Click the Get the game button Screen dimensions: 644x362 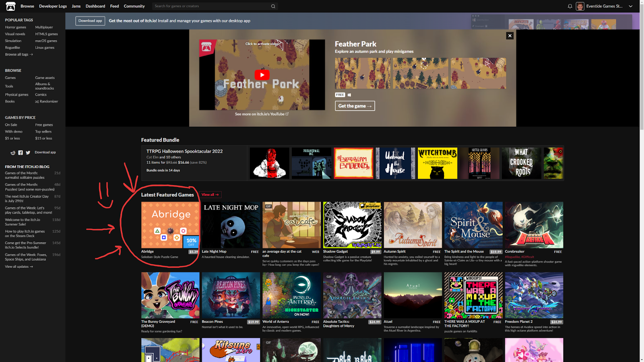pos(355,106)
